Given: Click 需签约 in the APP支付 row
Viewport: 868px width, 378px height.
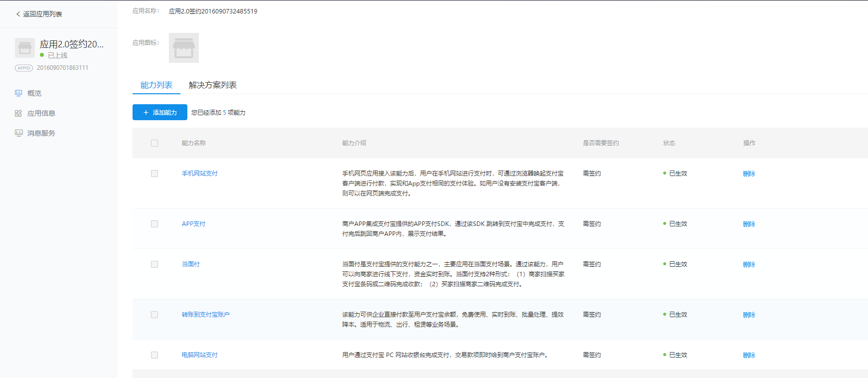Looking at the screenshot, I should click(x=592, y=224).
